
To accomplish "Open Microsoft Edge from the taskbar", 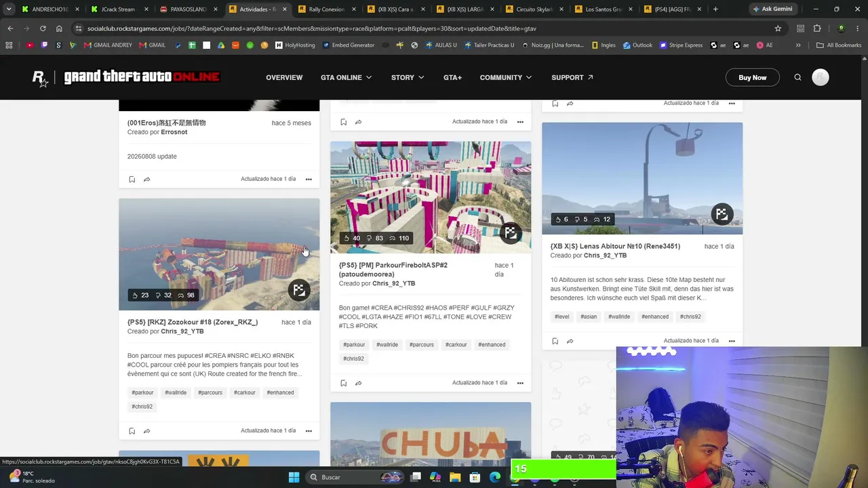I will point(495,477).
